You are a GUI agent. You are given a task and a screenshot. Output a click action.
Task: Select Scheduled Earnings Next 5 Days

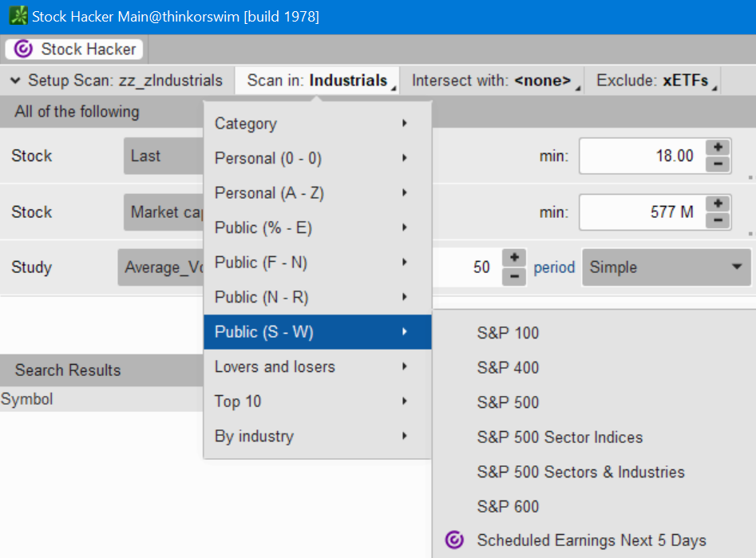pyautogui.click(x=592, y=540)
